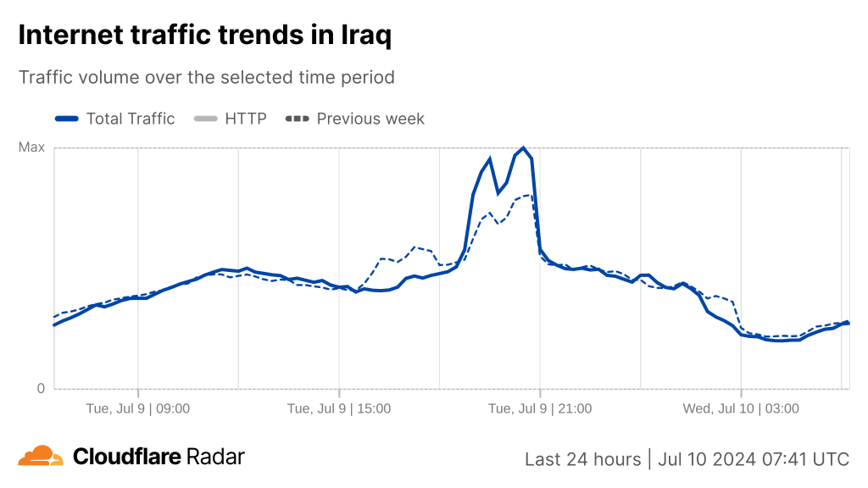Click the chart subtitle about traffic volume

click(x=207, y=77)
